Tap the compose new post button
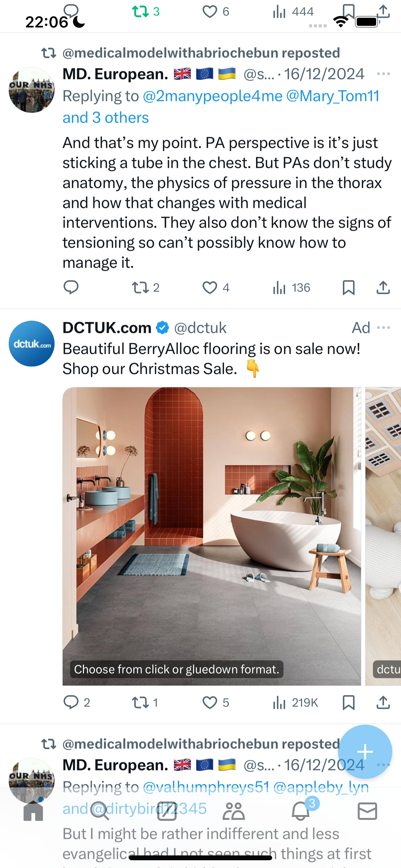This screenshot has height=868, width=401. point(365,751)
